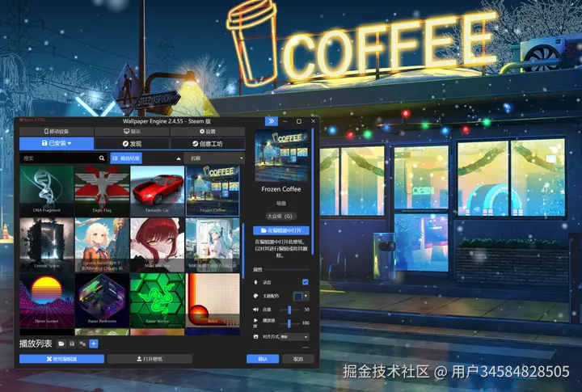Screen dimensions: 582x392
Task: Switch to the 创意工坊 Workshop tab
Action: click(x=208, y=144)
